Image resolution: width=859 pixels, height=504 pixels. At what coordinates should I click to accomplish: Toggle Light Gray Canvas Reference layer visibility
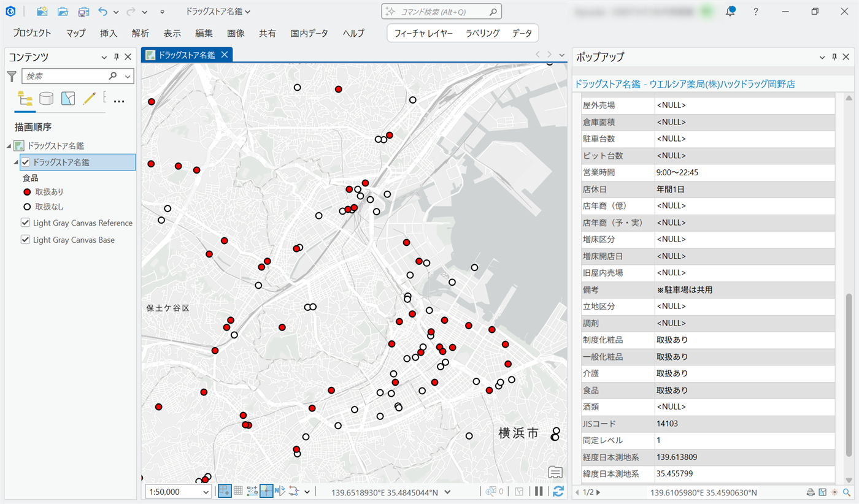[26, 223]
